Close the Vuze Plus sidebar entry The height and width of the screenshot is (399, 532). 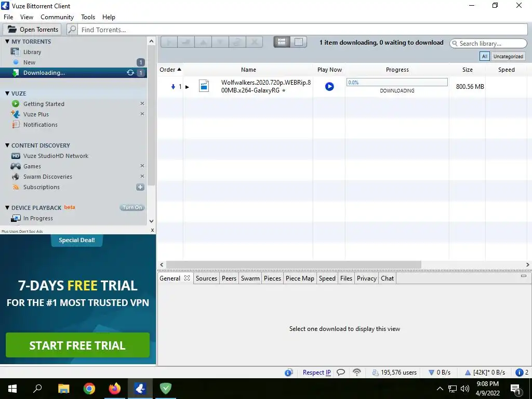coord(142,114)
